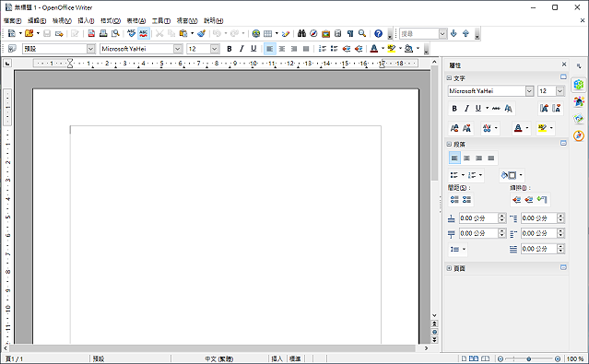Open Help question mark icon
This screenshot has width=589, height=364.
point(378,33)
